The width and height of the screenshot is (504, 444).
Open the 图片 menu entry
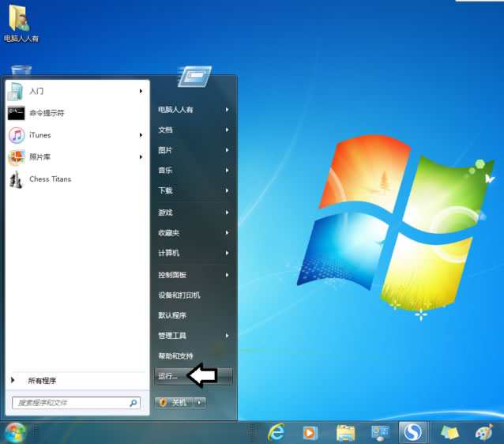click(194, 150)
